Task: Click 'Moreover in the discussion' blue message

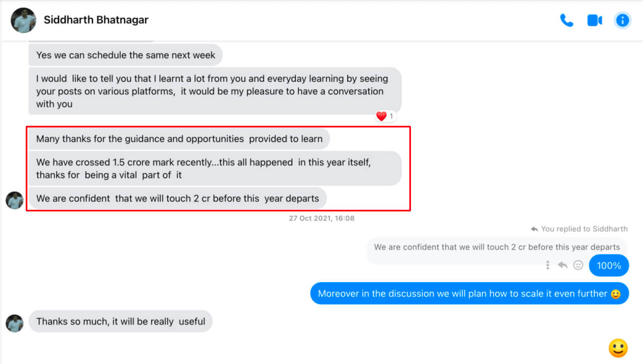Action: point(469,293)
